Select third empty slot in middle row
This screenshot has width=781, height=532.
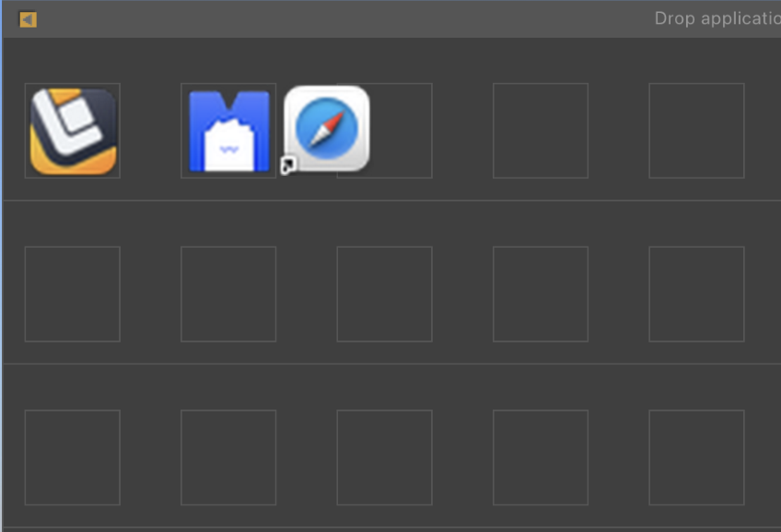click(x=385, y=295)
